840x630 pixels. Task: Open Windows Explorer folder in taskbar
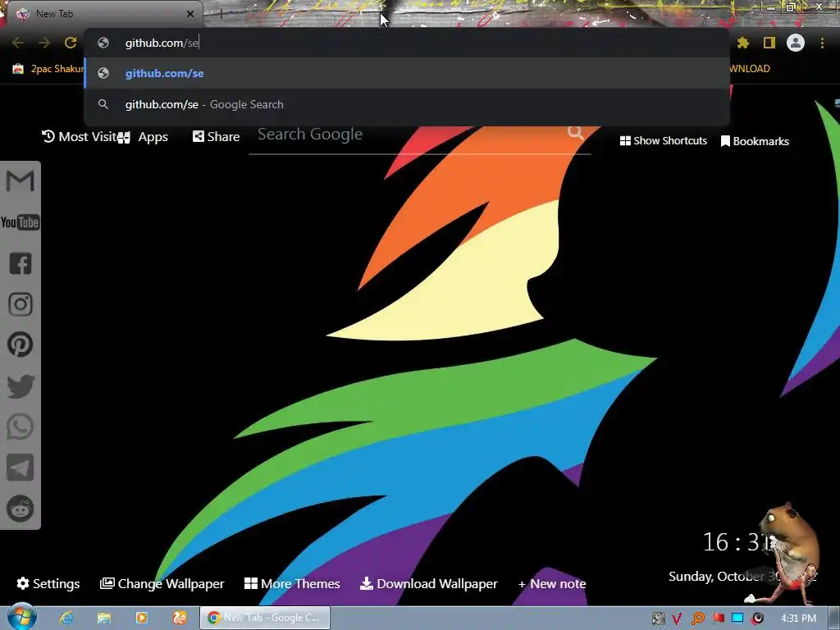tap(104, 618)
